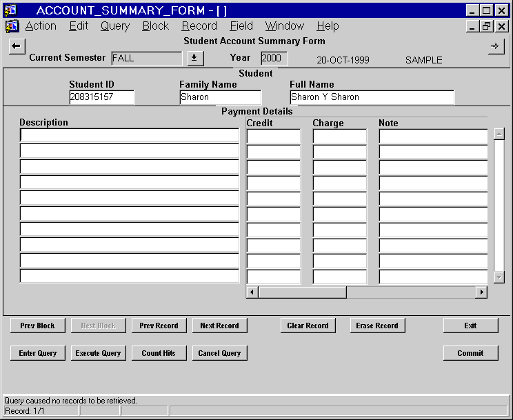Viewport: 513px width, 420px height.
Task: Click the Year field showing 2000
Action: [x=274, y=58]
